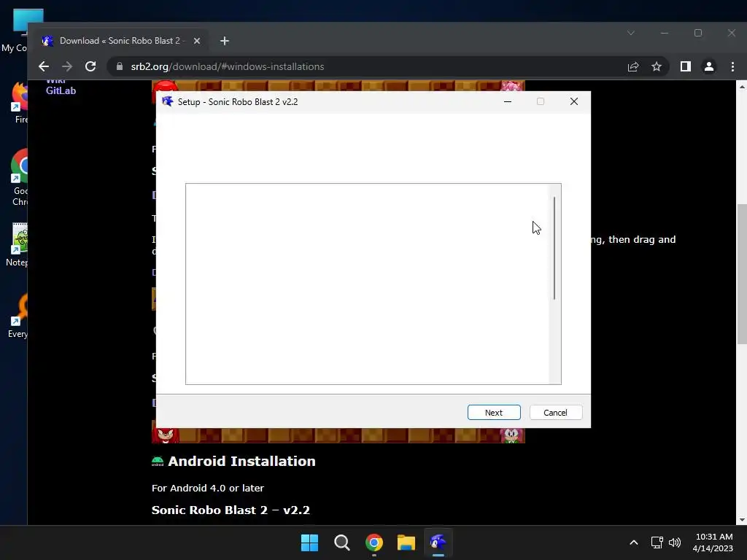
Task: Click the Firefox desktop shortcut
Action: coord(20,104)
